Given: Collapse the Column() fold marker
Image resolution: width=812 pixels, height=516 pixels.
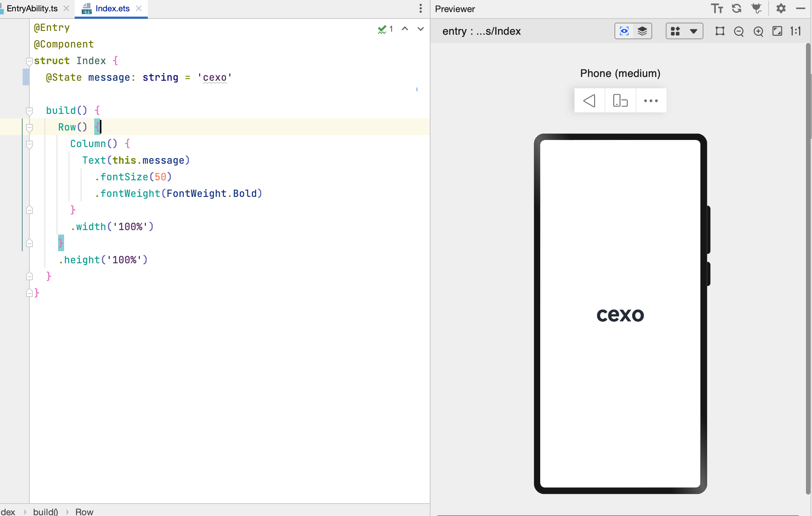Looking at the screenshot, I should click(29, 144).
